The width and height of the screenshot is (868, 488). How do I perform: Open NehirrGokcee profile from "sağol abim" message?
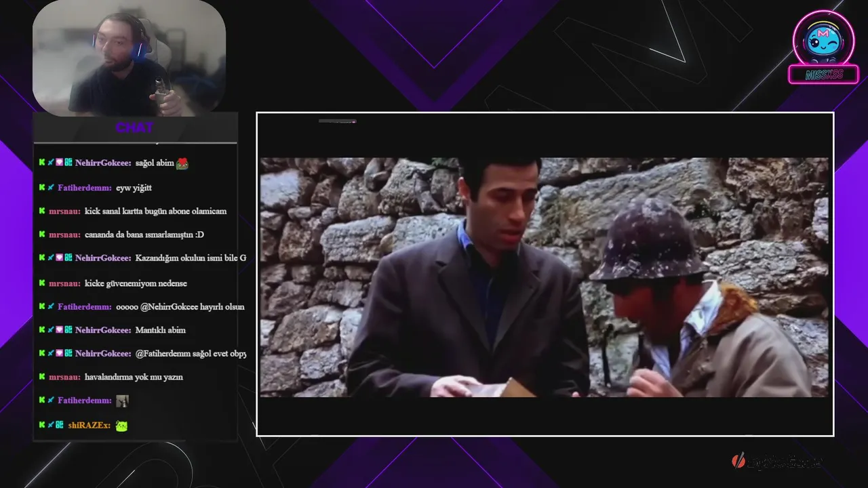(104, 163)
